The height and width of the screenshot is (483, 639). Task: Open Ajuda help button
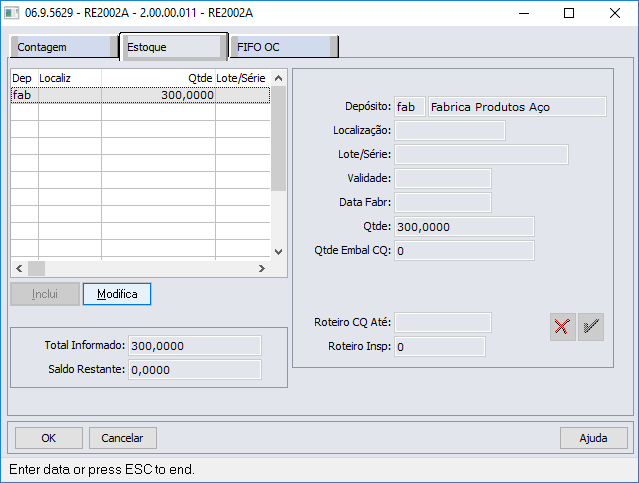point(593,438)
